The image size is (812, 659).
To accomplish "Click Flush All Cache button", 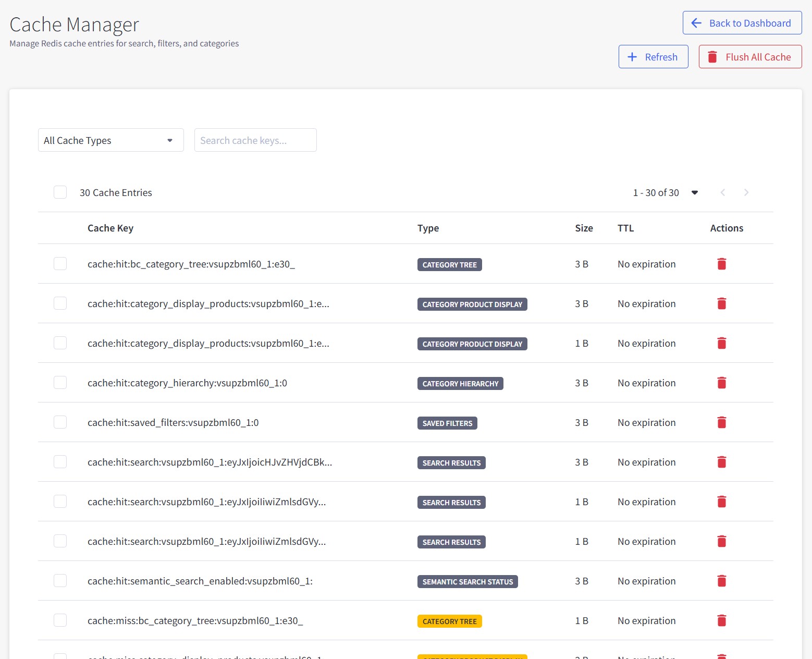I will click(x=750, y=57).
